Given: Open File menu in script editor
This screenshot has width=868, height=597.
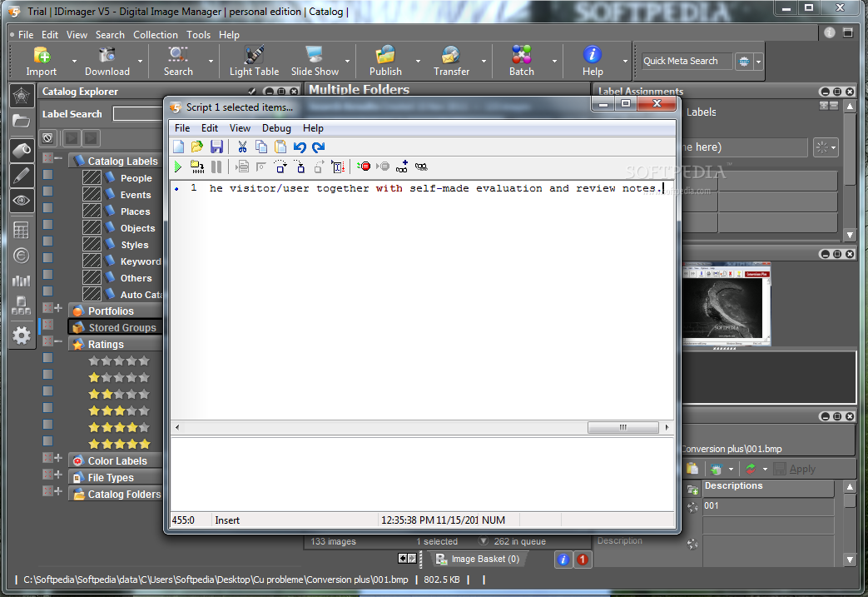Looking at the screenshot, I should [x=182, y=128].
